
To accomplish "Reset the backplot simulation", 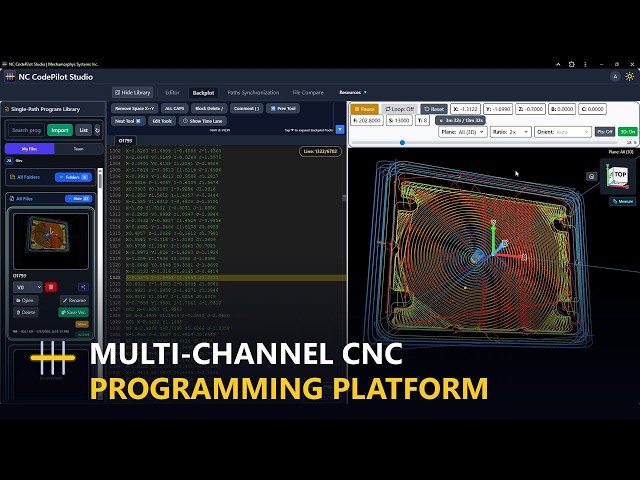I will tap(433, 109).
